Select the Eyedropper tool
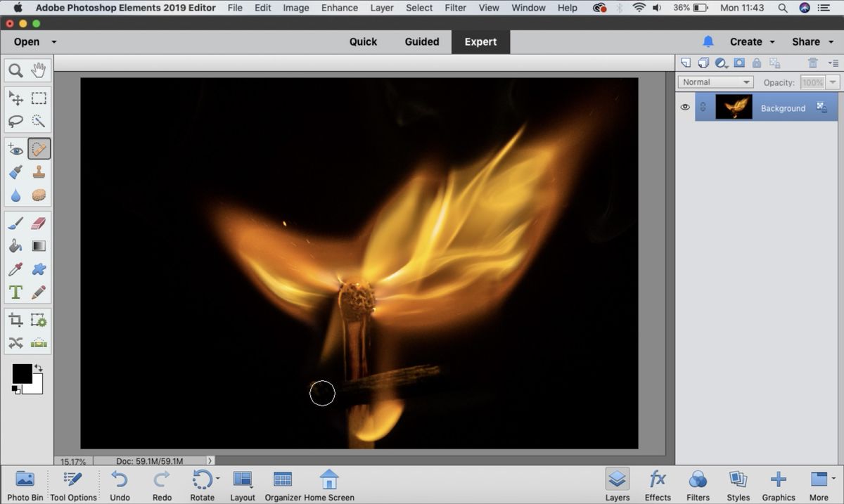The image size is (844, 504). (x=15, y=268)
